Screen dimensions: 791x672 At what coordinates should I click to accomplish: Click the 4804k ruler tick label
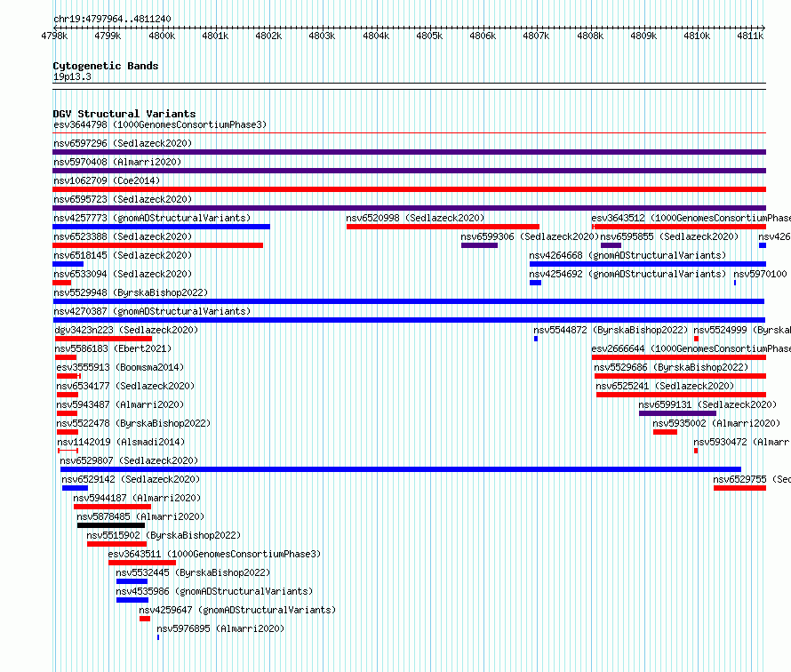(x=376, y=36)
